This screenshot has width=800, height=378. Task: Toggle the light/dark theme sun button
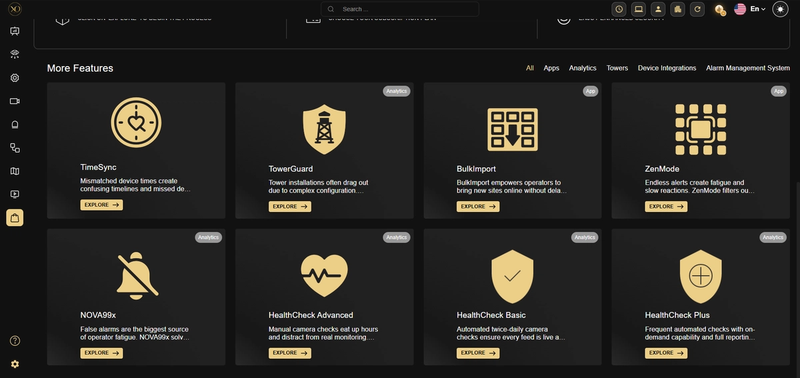pos(780,9)
